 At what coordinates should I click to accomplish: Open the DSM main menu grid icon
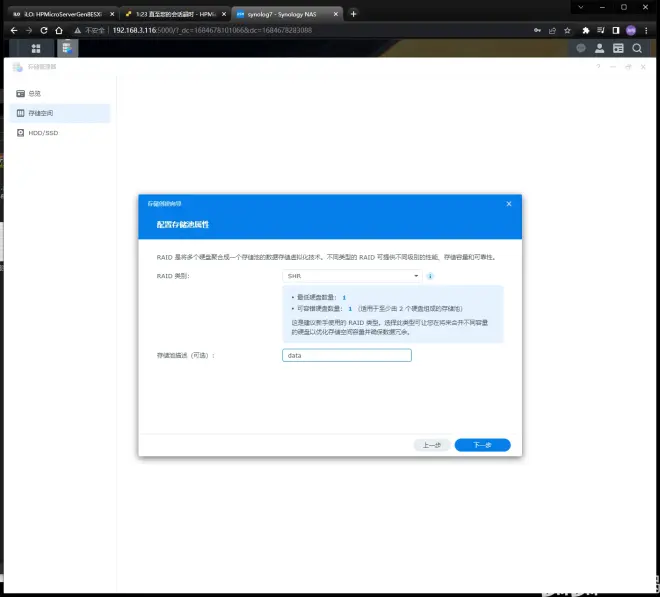coord(36,48)
